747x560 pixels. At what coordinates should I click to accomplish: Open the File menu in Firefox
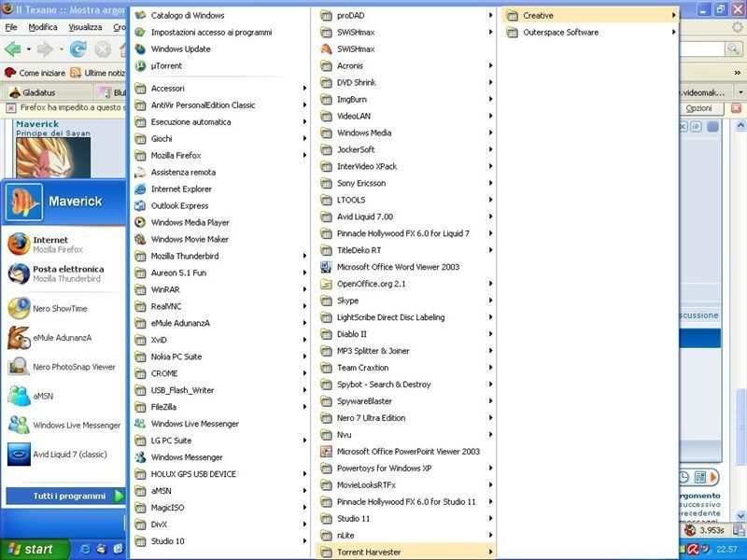point(11,27)
